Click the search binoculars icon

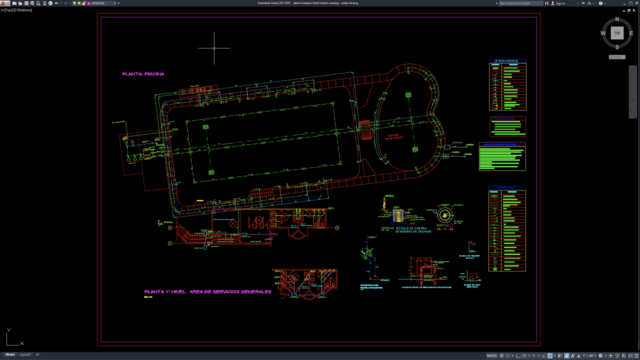point(547,3)
